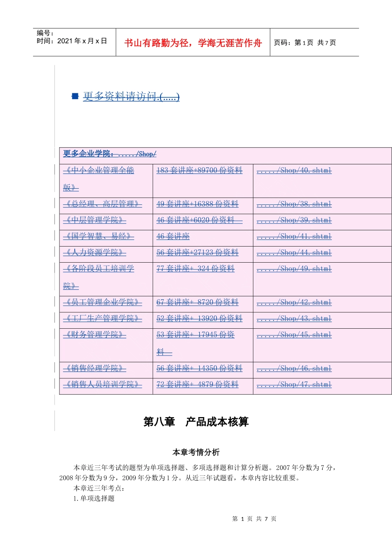Viewport: 392px width, 555px height.
Task: Open 《员工管理企业学院》 link
Action: click(102, 302)
